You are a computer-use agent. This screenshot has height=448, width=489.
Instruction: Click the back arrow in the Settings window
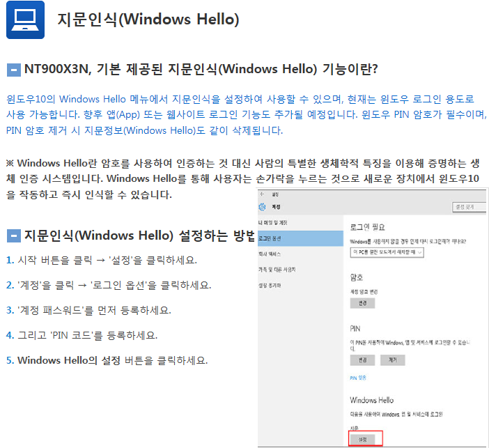(263, 194)
